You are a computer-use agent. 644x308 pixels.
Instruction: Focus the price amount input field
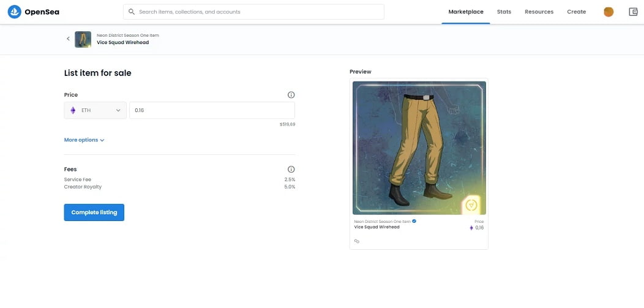coord(212,110)
